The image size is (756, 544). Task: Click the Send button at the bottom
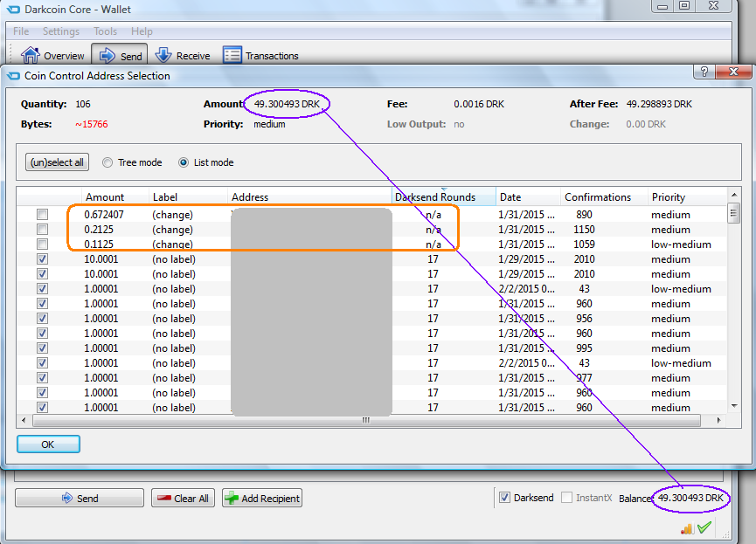coord(80,499)
